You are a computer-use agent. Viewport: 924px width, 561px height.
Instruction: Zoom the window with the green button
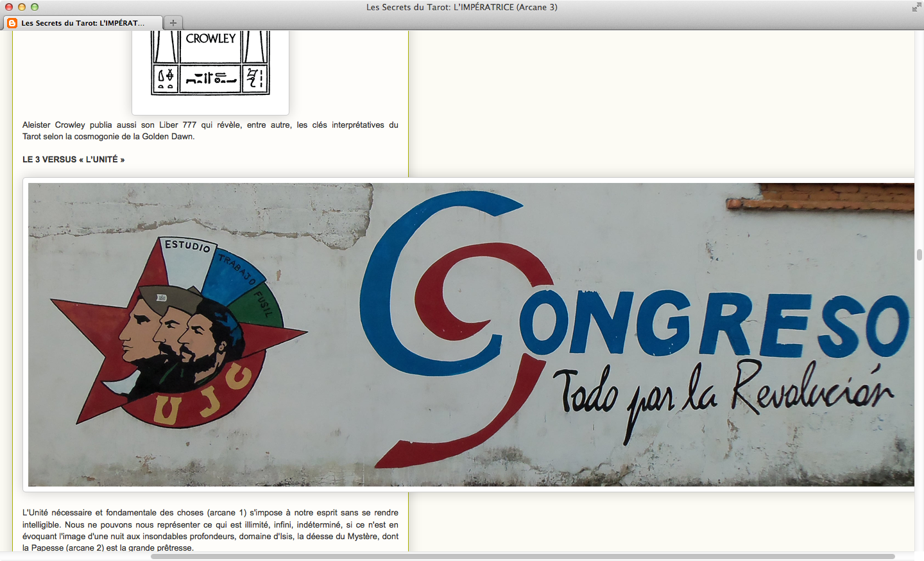point(35,7)
